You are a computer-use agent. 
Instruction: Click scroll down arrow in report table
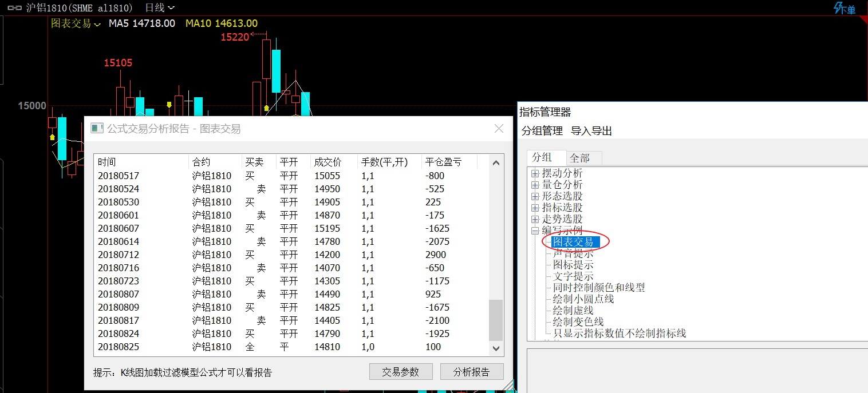[x=496, y=347]
